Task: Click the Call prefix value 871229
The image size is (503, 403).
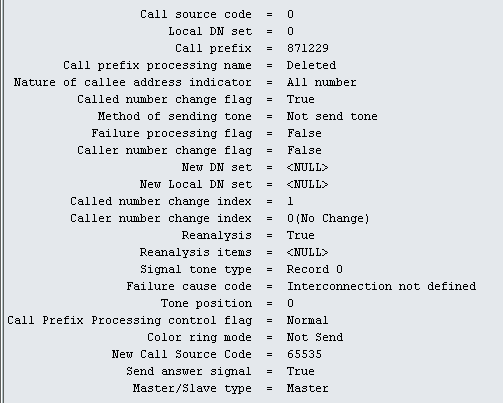Action: click(x=308, y=48)
